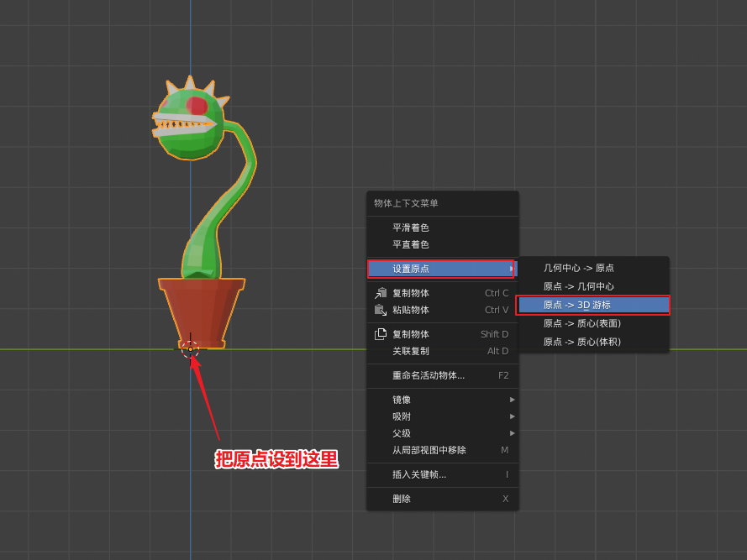Click the 复制物体 Shift D entry
Viewport: 747px width, 560px height.
443,334
